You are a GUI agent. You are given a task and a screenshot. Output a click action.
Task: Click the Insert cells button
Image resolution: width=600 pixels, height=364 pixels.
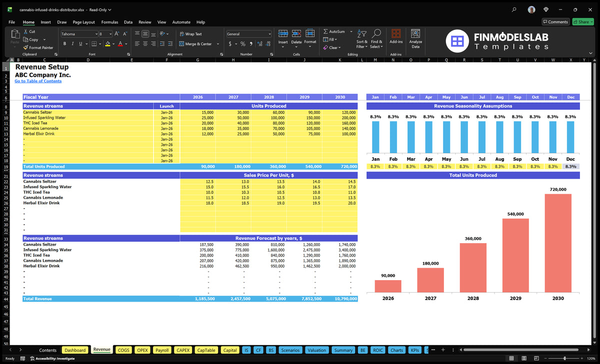pos(283,37)
